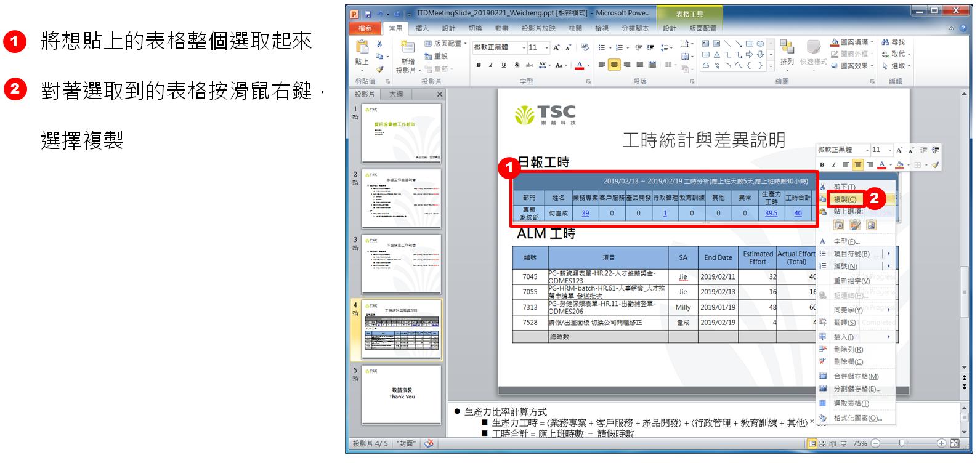This screenshot has height=463, width=980.
Task: Switch to the 插入 ribbon tab
Action: (x=422, y=28)
